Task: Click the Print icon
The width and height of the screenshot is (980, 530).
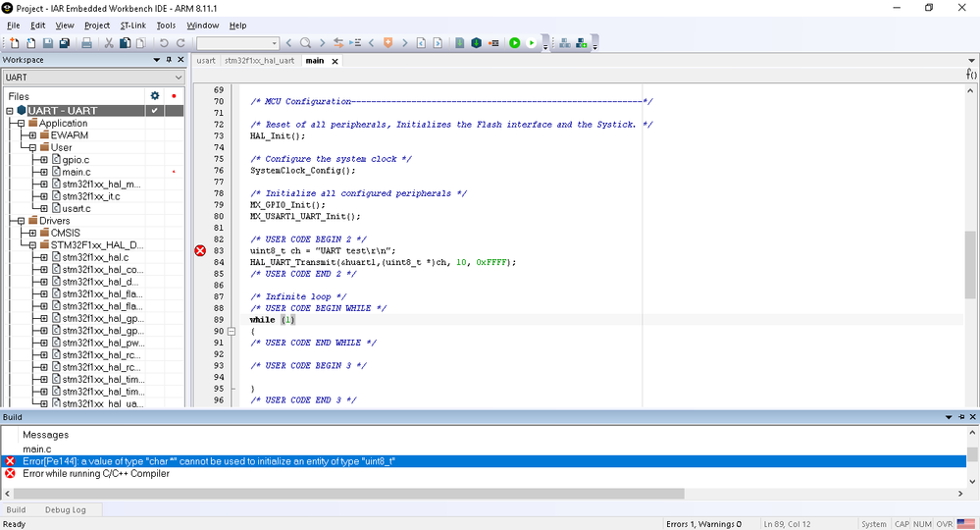Action: pos(87,43)
